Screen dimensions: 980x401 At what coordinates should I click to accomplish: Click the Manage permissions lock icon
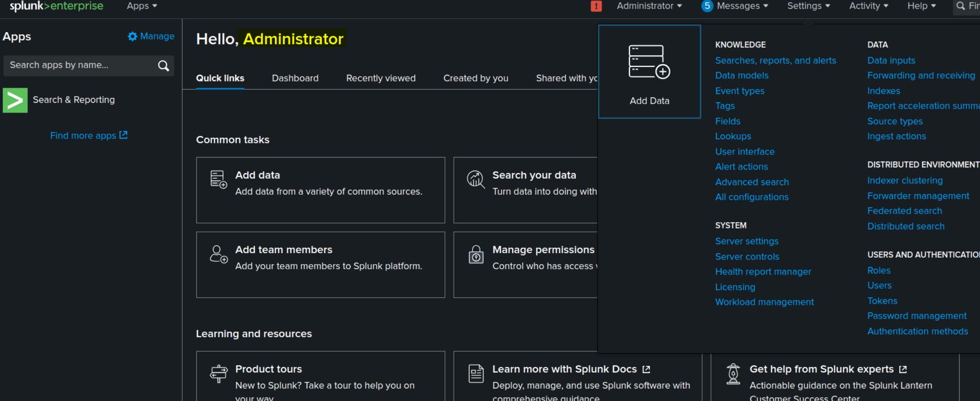(x=476, y=254)
